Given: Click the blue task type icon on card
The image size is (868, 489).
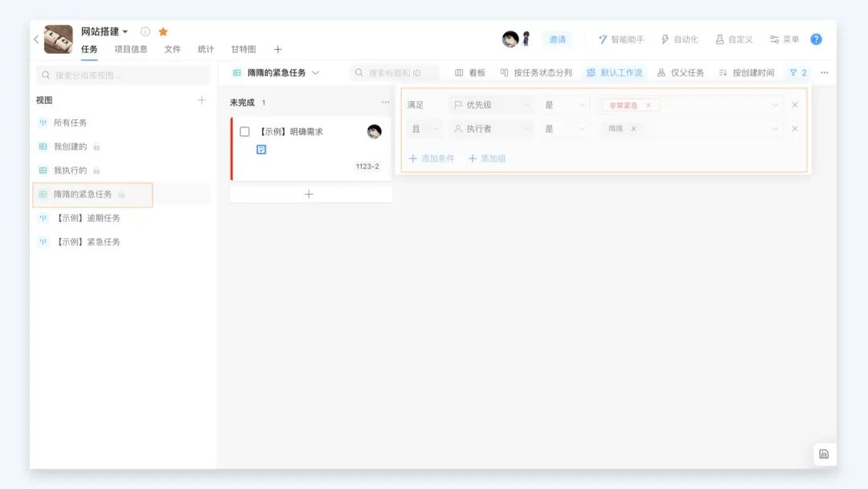Looking at the screenshot, I should click(261, 150).
